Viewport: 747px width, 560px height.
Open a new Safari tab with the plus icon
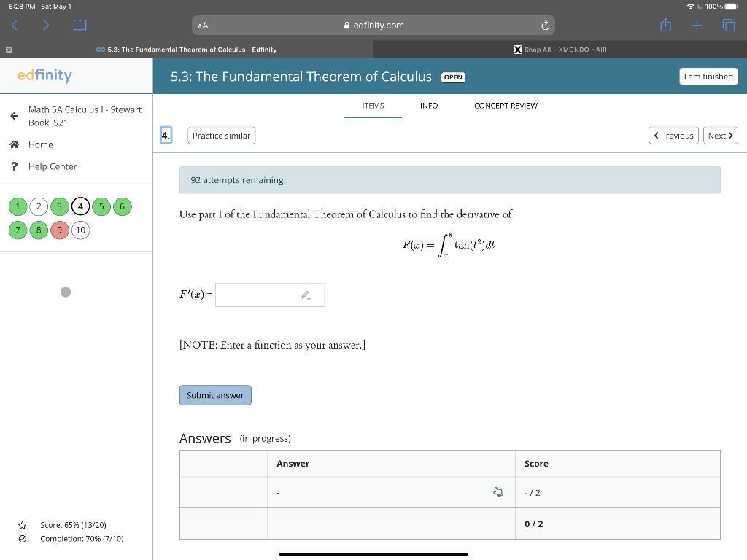click(696, 25)
